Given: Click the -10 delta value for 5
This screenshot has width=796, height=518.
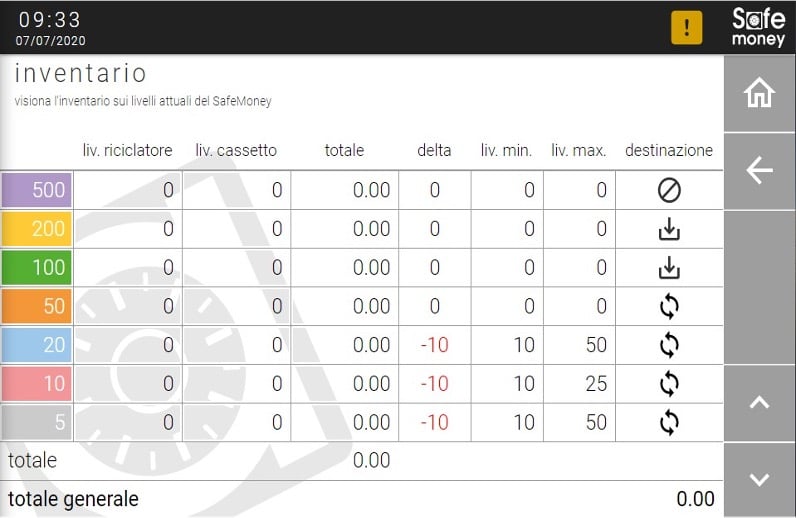Looking at the screenshot, I should point(435,423).
